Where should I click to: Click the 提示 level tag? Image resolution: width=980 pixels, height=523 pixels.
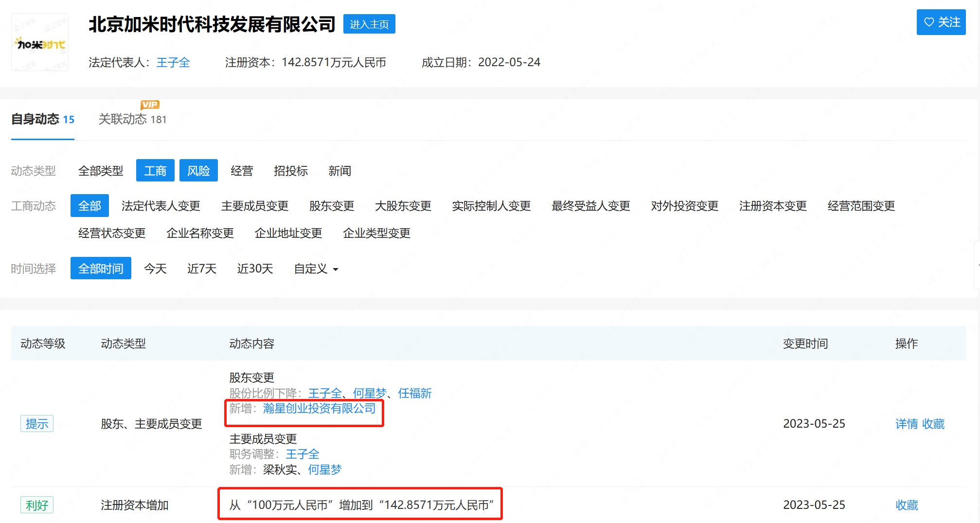pos(37,424)
